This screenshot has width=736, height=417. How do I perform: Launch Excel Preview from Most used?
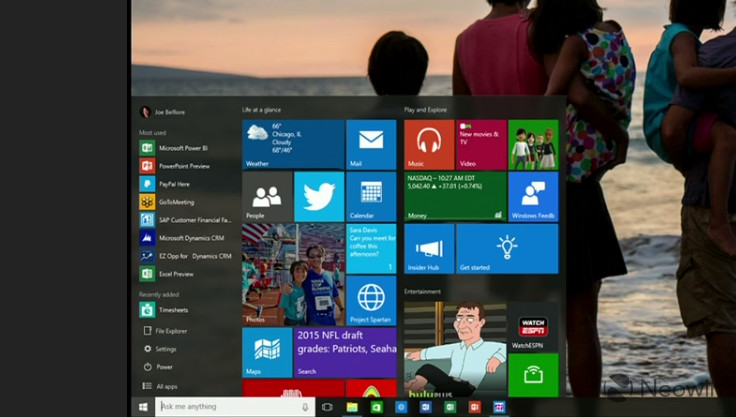(x=185, y=274)
